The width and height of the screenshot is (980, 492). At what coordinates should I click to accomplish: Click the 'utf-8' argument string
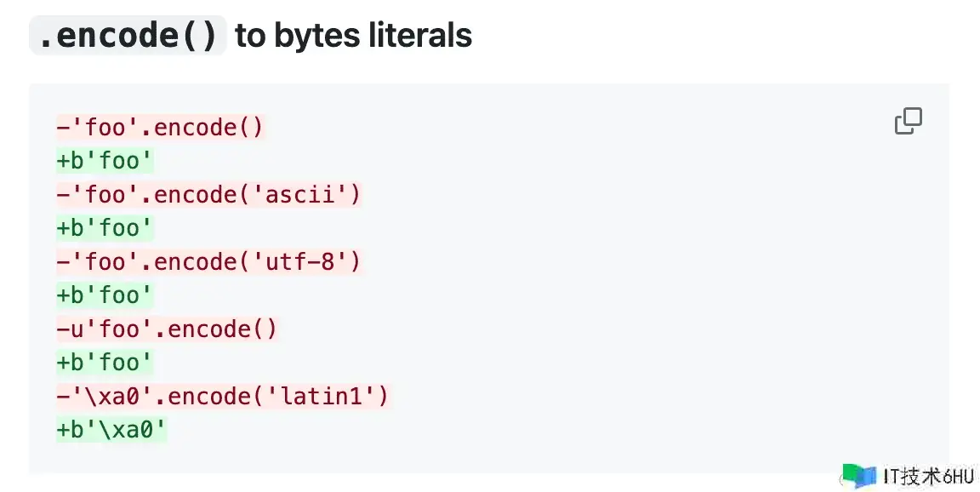click(306, 261)
